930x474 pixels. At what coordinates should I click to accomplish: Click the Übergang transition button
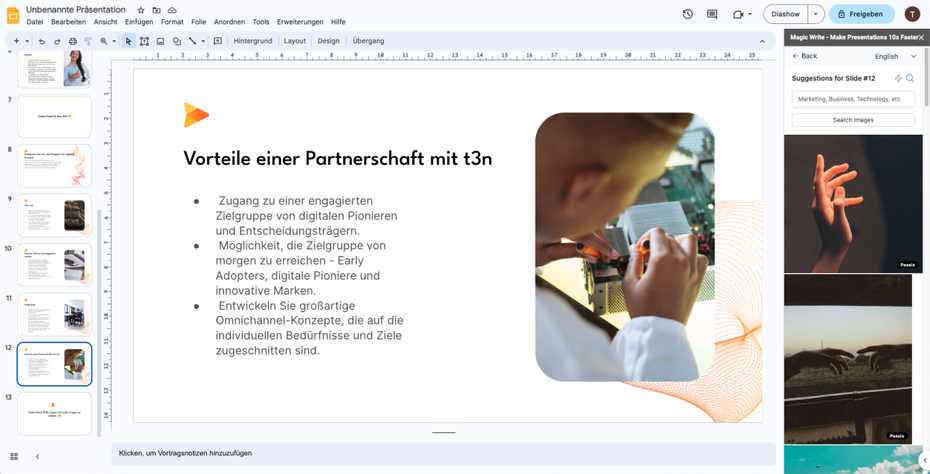368,41
